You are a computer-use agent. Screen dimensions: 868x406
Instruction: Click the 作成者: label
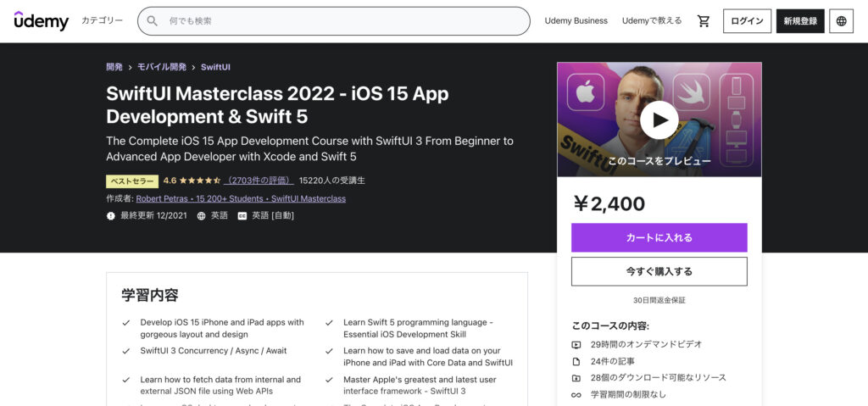coord(120,198)
